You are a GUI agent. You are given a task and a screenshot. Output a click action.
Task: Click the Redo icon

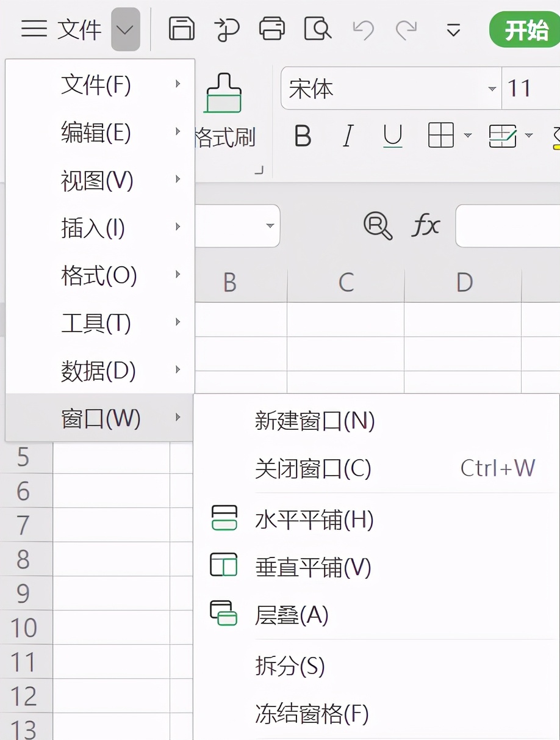pyautogui.click(x=407, y=29)
